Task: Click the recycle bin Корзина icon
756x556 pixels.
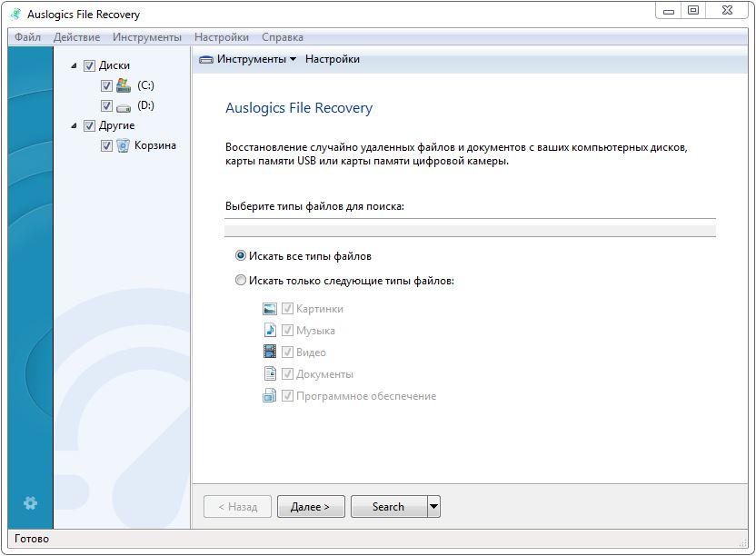Action: click(124, 145)
